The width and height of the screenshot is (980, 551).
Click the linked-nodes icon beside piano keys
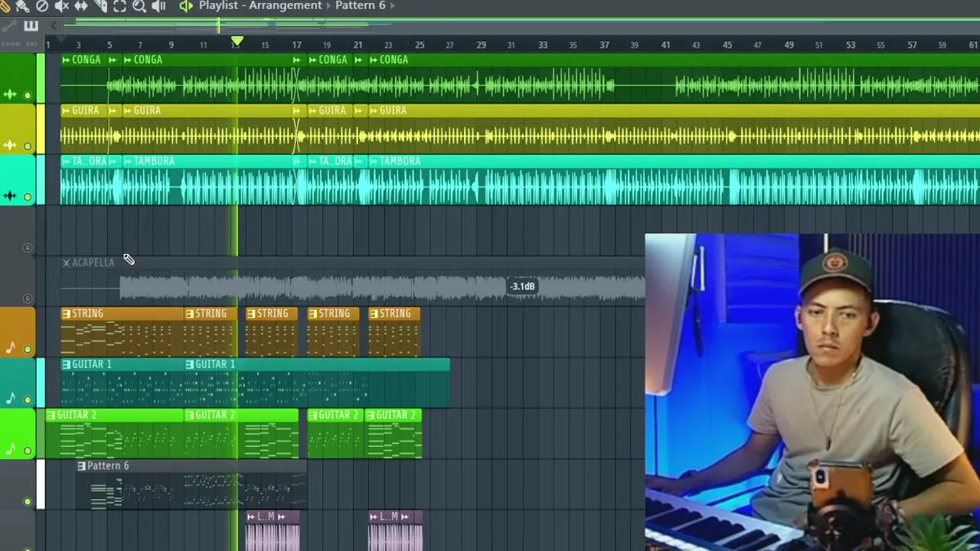pos(9,26)
